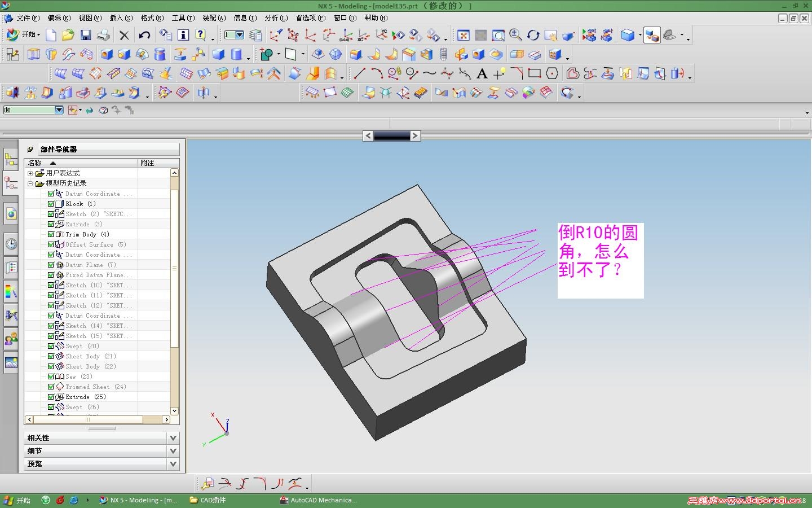
Task: Open the 分析 menu
Action: pos(276,18)
